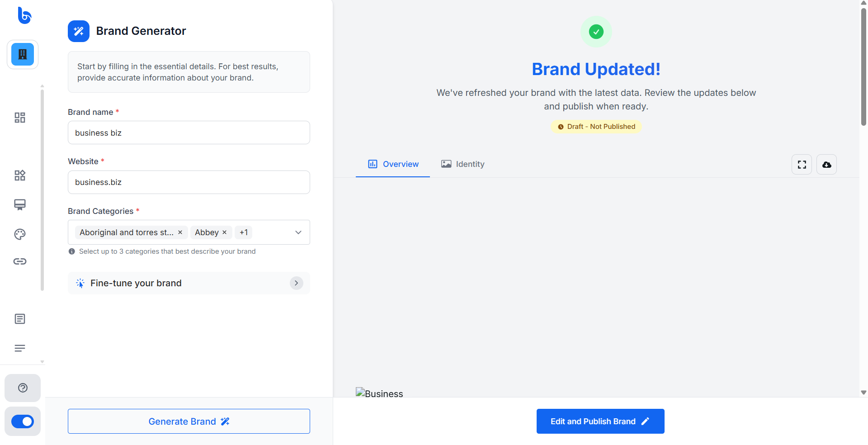Open the document article icon in sidebar
The height and width of the screenshot is (445, 868).
pyautogui.click(x=20, y=319)
